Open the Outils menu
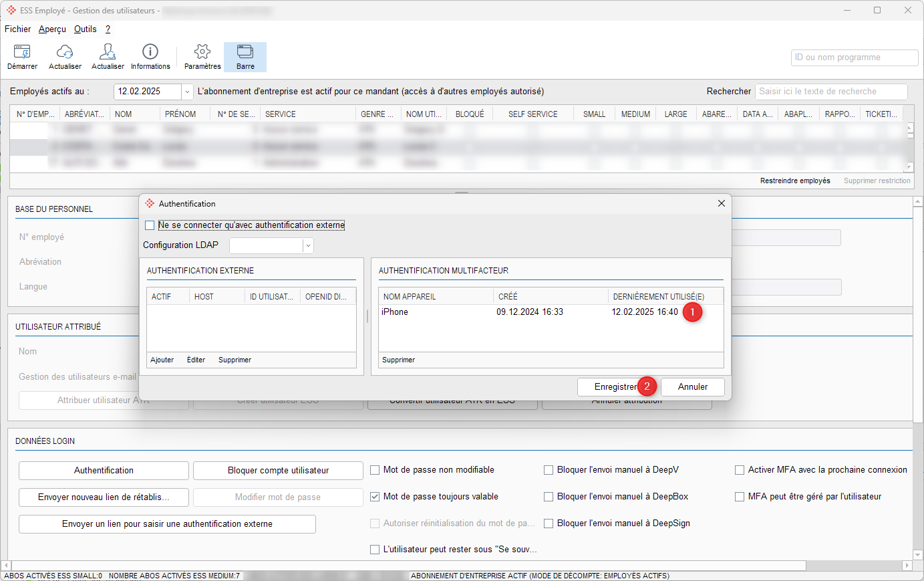The width and height of the screenshot is (924, 581). (85, 29)
